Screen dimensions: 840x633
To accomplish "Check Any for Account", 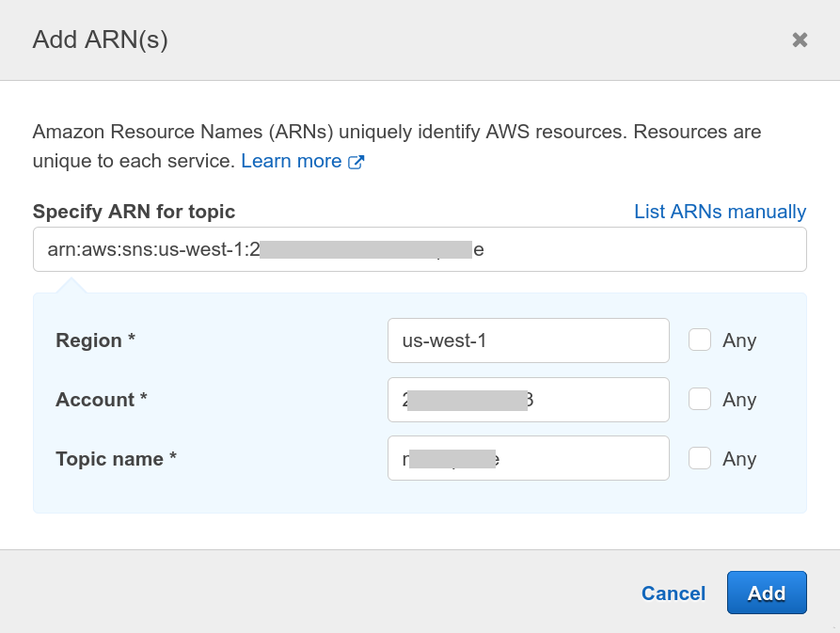I will pyautogui.click(x=700, y=399).
